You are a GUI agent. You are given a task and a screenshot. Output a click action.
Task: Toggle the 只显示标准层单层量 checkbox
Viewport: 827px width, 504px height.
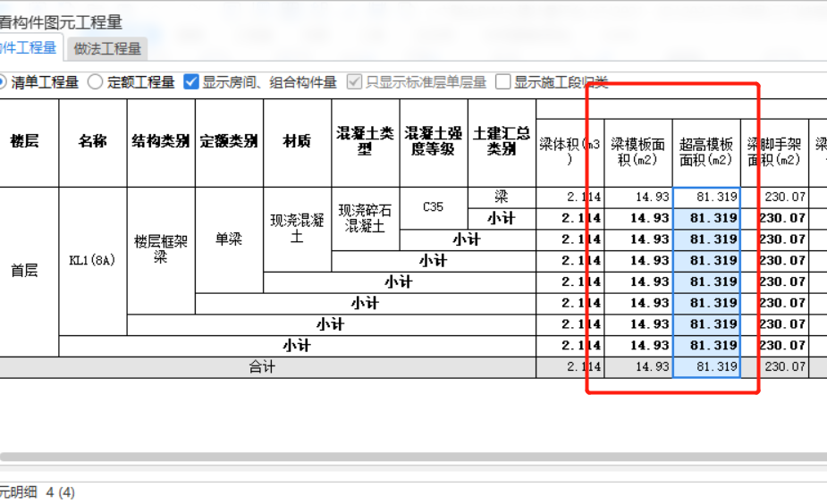(x=354, y=82)
